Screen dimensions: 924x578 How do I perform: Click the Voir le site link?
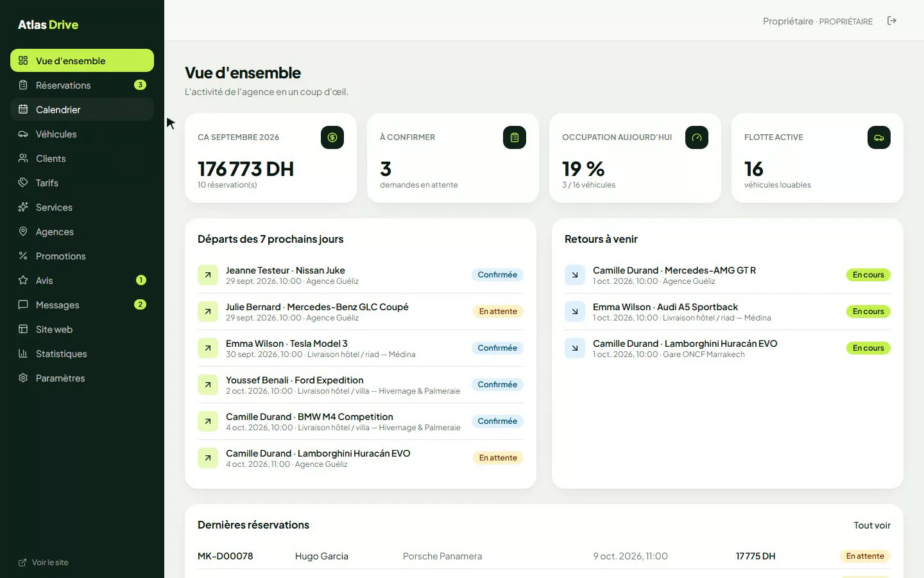point(44,563)
